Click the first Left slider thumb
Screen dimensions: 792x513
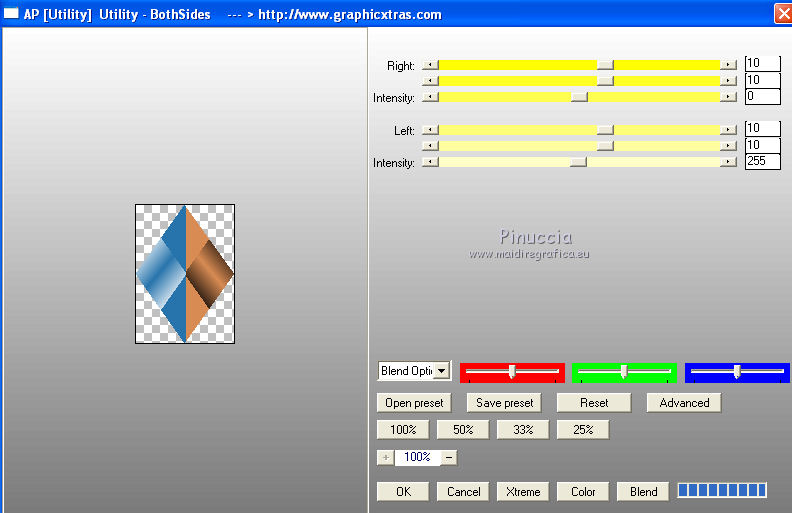(605, 130)
